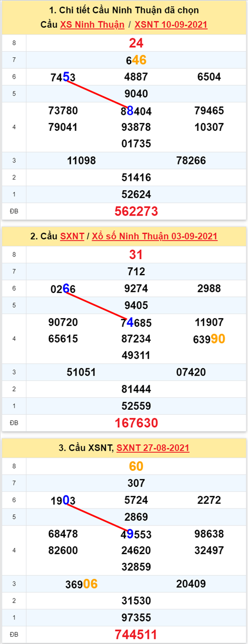The width and height of the screenshot is (248, 644).
Task: Click number 81444
Action: pyautogui.click(x=136, y=389)
